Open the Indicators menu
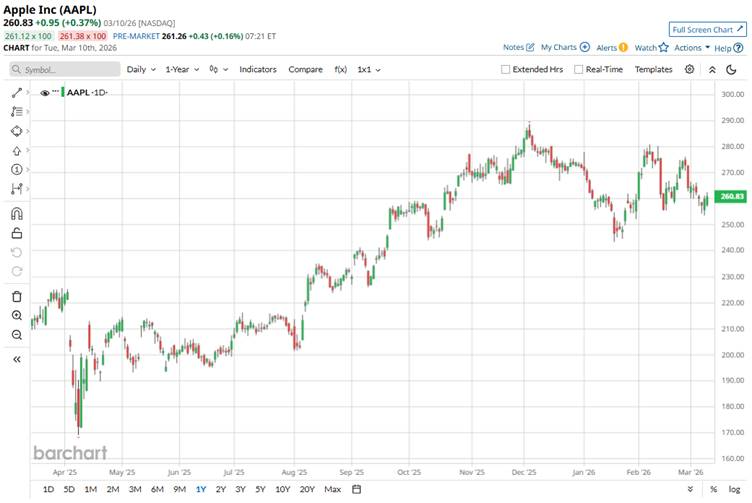The image size is (752, 503). tap(258, 70)
